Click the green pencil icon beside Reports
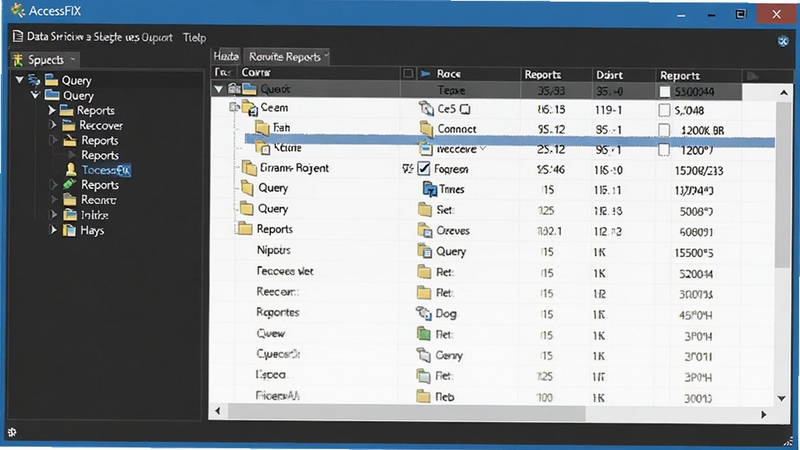Screen dimensions: 800x450 click(x=69, y=184)
